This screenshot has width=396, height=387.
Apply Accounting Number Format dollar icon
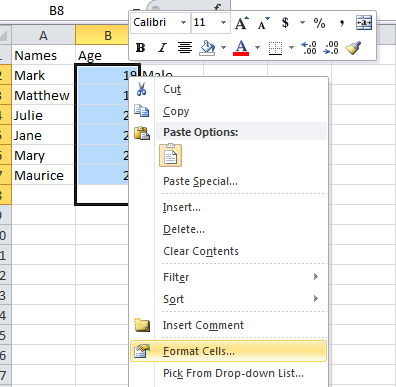pos(285,23)
